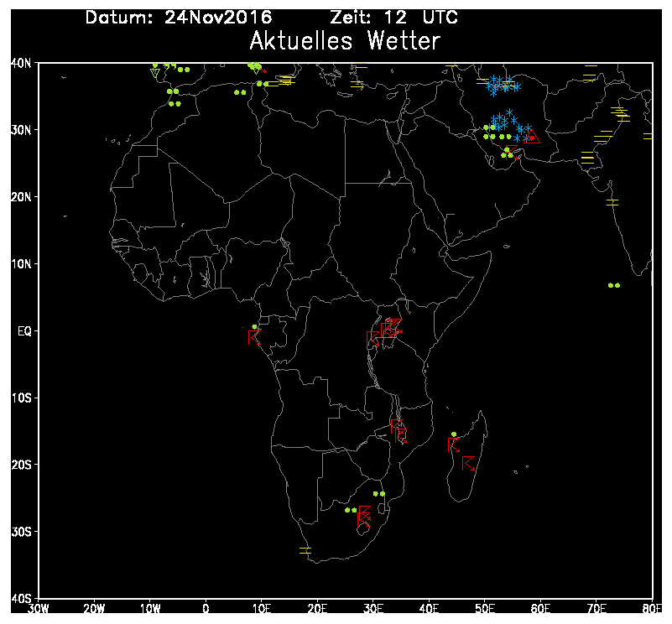Select the green dot on Madagascar's west coast

(454, 434)
